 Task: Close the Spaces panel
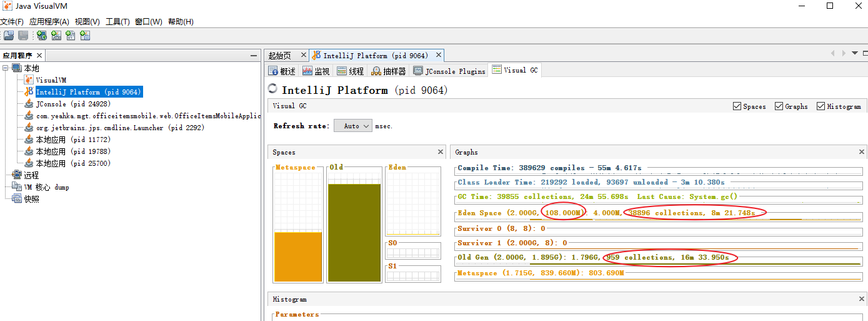coord(441,152)
